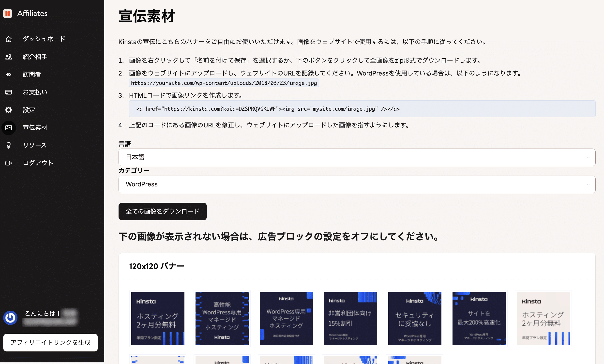Click the Affiliates logo icon
604x364 pixels.
click(x=8, y=14)
